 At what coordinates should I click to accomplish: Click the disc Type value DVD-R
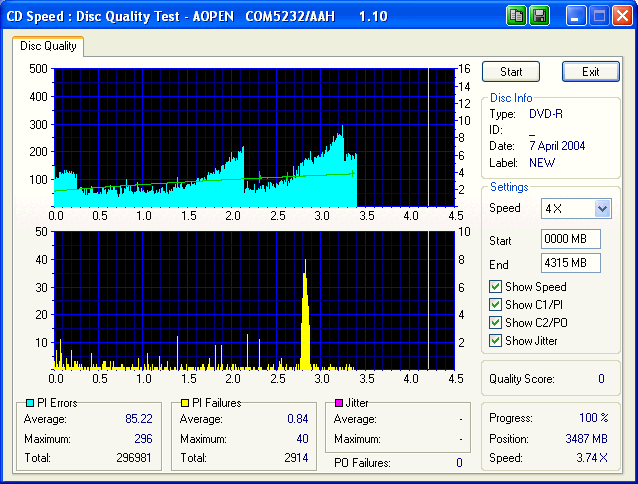(546, 114)
